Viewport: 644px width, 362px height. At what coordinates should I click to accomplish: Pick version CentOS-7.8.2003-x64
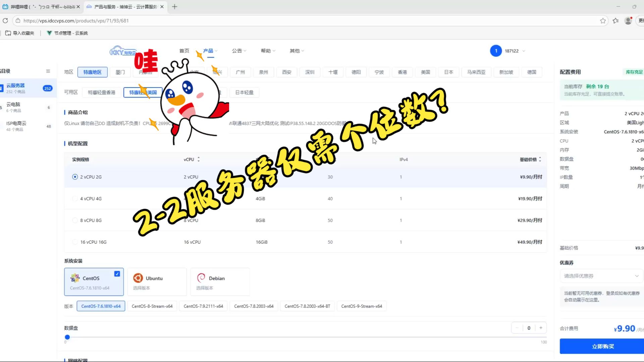click(x=254, y=306)
